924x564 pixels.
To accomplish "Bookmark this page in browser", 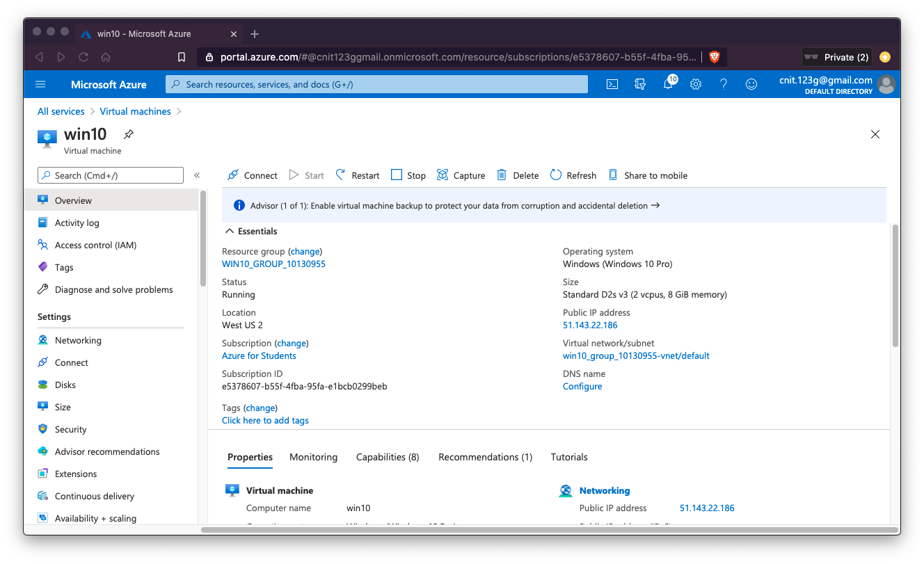I will 182,57.
